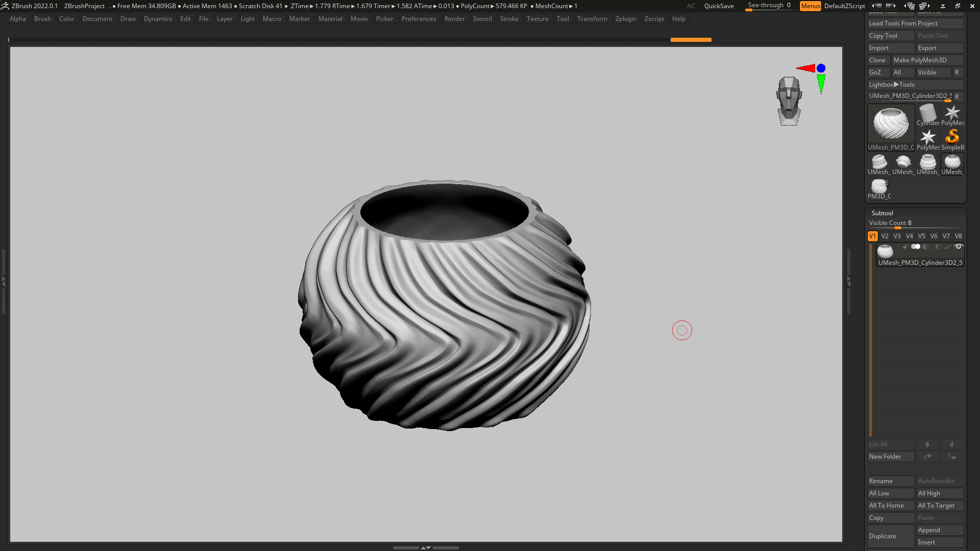Toggle visibility set V1
Image resolution: width=980 pixels, height=551 pixels.
872,236
